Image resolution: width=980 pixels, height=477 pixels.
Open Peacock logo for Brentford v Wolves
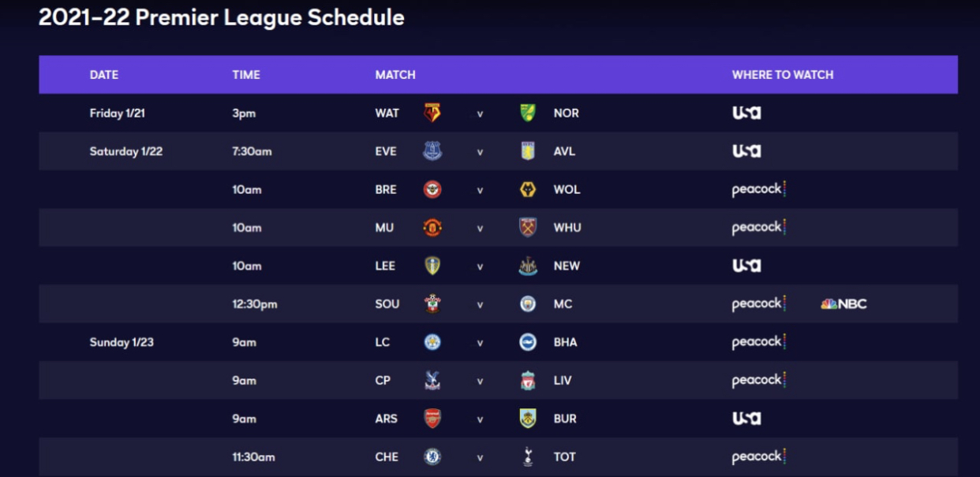tap(759, 190)
